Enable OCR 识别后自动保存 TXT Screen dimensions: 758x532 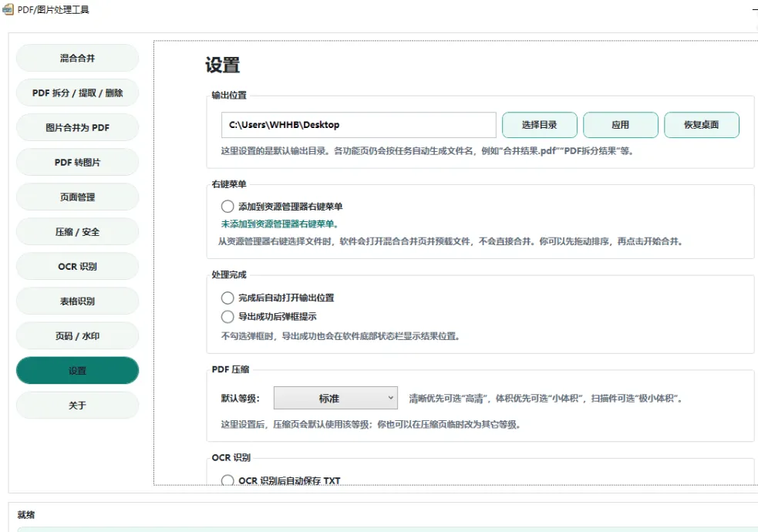281,480
